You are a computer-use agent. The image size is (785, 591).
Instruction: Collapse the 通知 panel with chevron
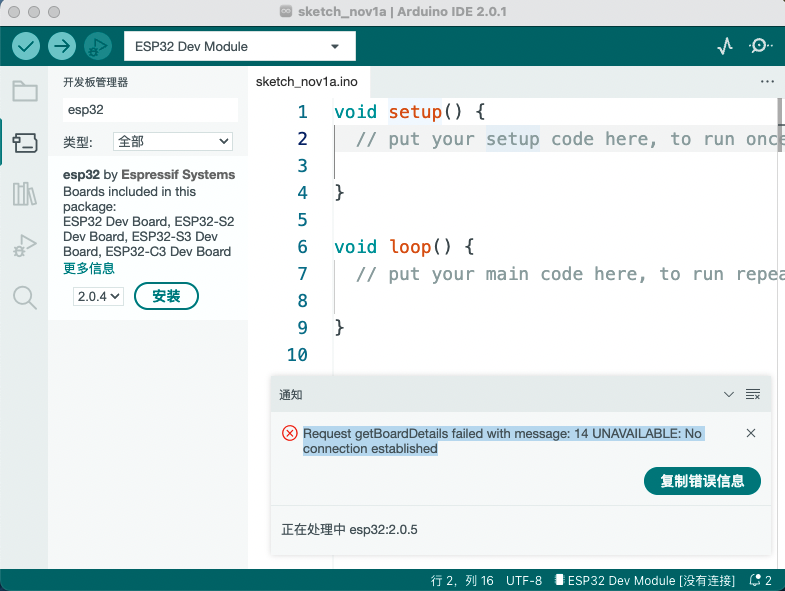click(729, 395)
